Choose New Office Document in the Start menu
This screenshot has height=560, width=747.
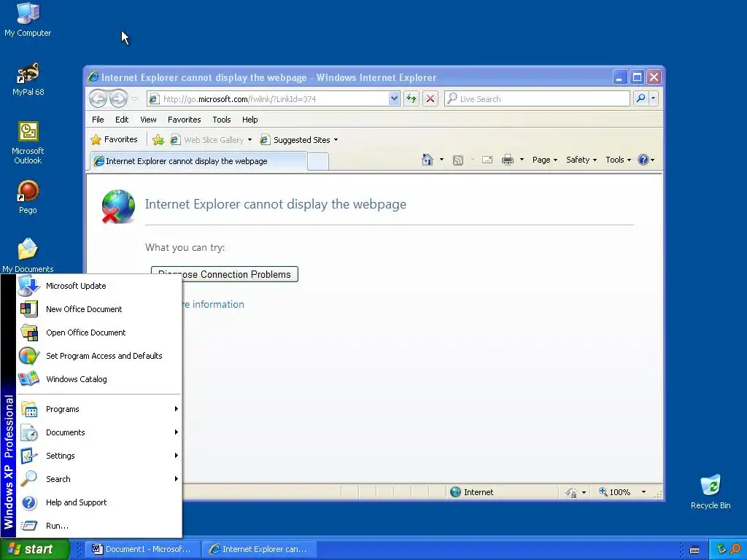(99, 309)
